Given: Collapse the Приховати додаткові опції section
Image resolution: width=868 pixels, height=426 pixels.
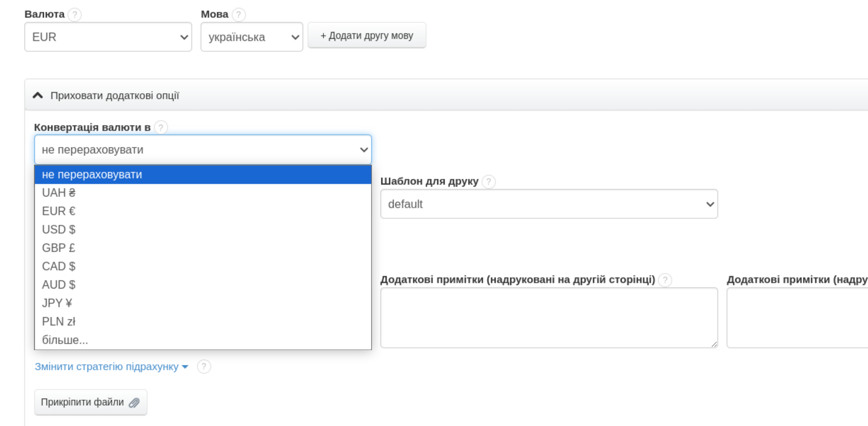Looking at the screenshot, I should (106, 96).
